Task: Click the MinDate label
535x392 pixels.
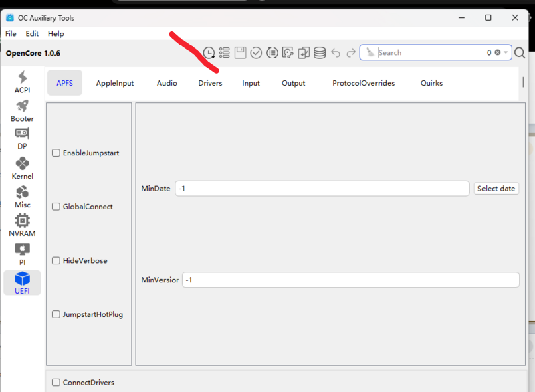Action: pos(156,189)
